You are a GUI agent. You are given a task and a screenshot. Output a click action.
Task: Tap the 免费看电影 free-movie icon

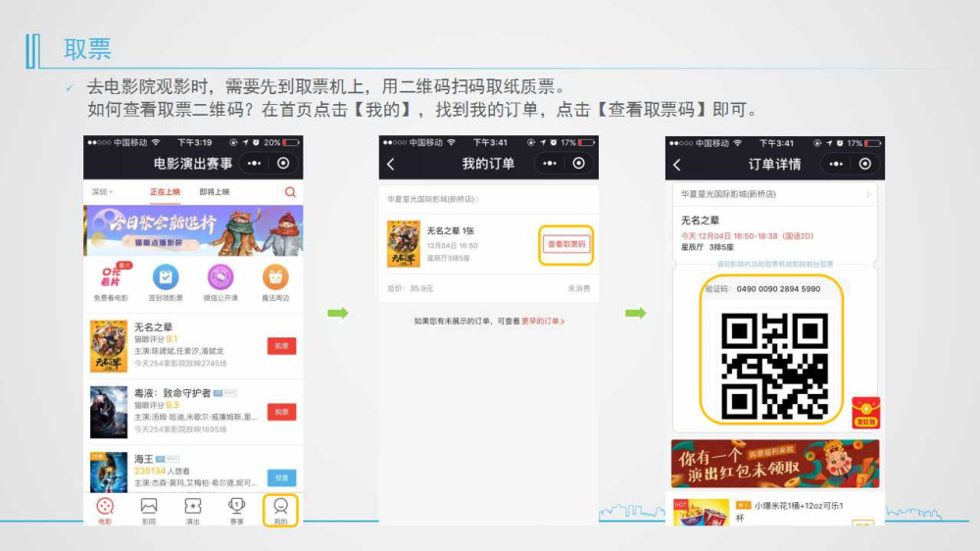[x=111, y=277]
